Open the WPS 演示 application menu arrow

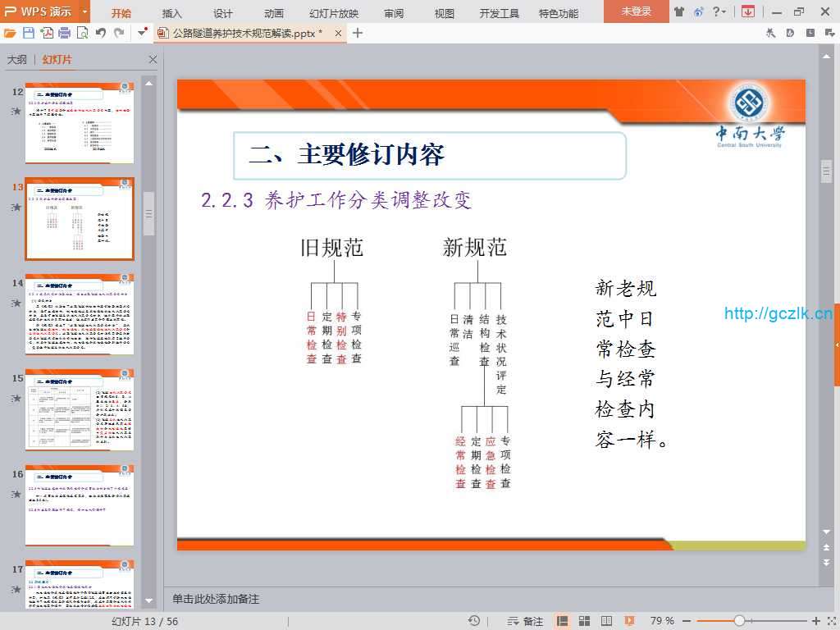84,11
